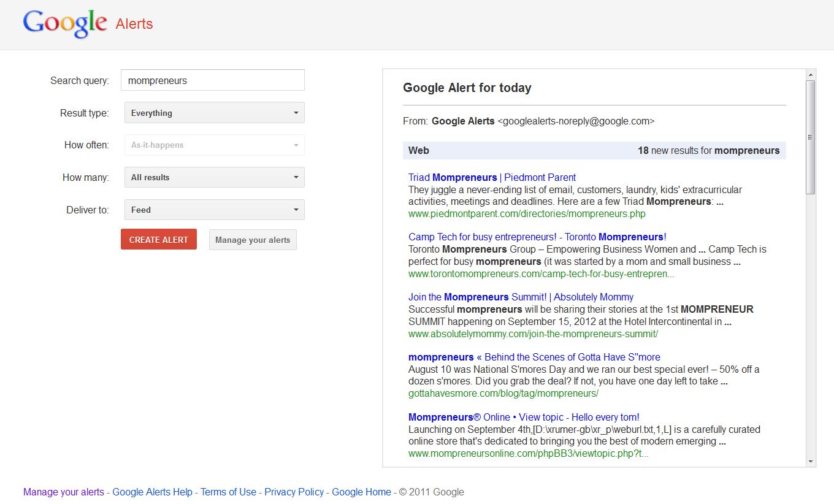Open the How many dropdown showing All results
This screenshot has height=504, width=834.
pyautogui.click(x=215, y=177)
